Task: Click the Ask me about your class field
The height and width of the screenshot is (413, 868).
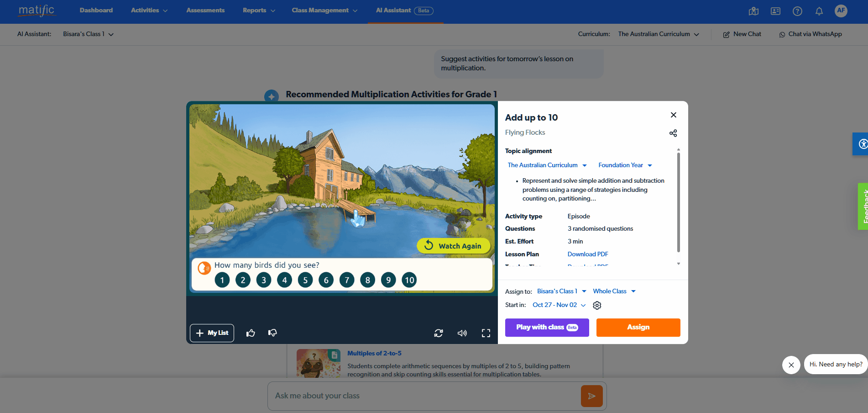Action: pos(424,396)
